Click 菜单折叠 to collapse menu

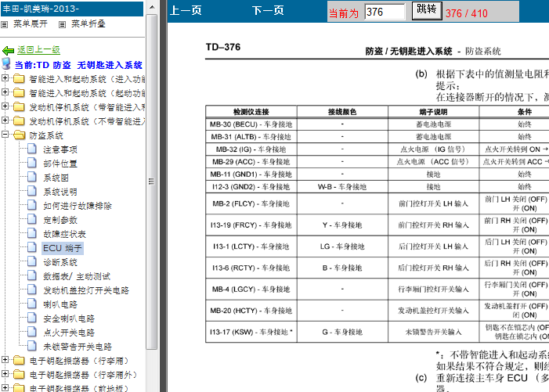coord(88,23)
